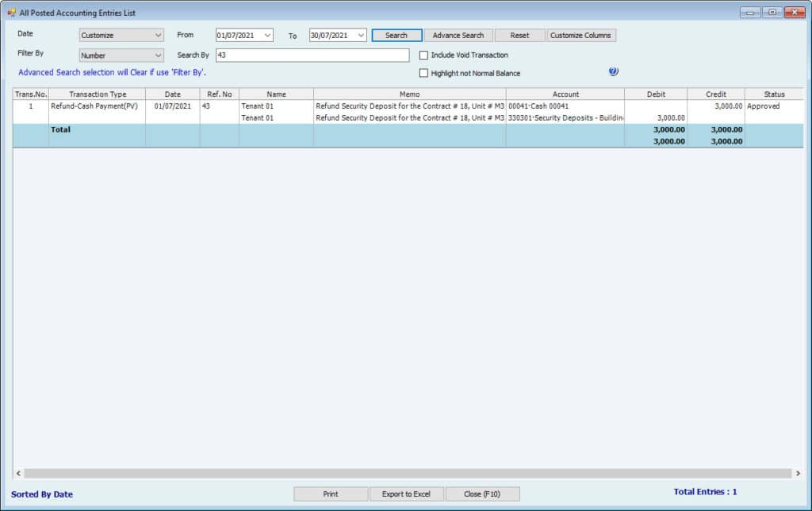Viewport: 812px width, 511px height.
Task: Open the Date range dropdown
Action: click(121, 36)
